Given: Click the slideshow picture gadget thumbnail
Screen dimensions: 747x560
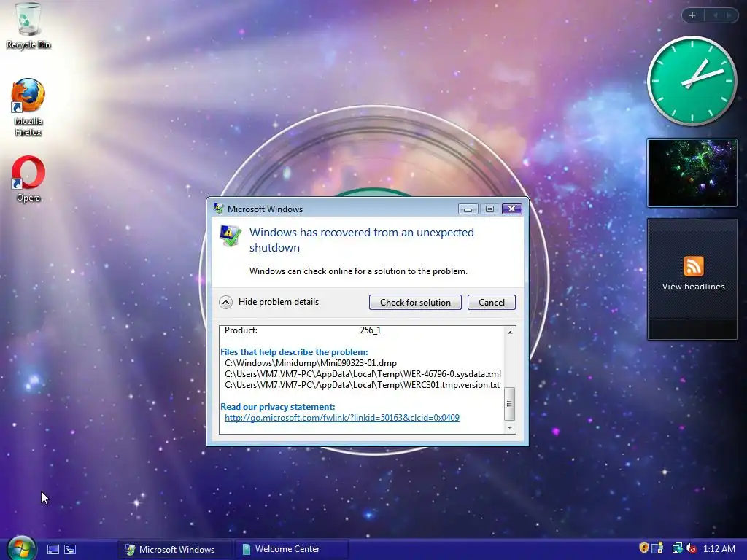Looking at the screenshot, I should [692, 173].
